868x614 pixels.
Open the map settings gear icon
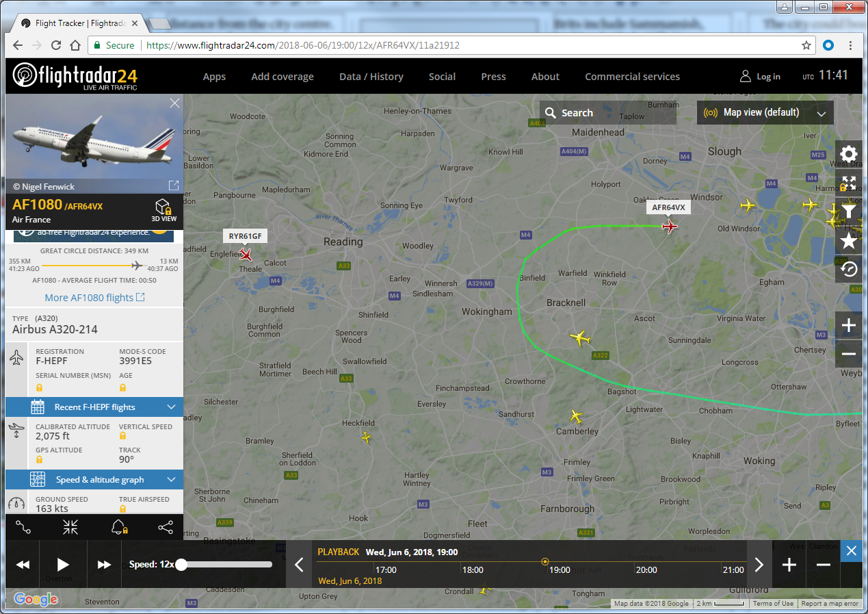click(849, 153)
